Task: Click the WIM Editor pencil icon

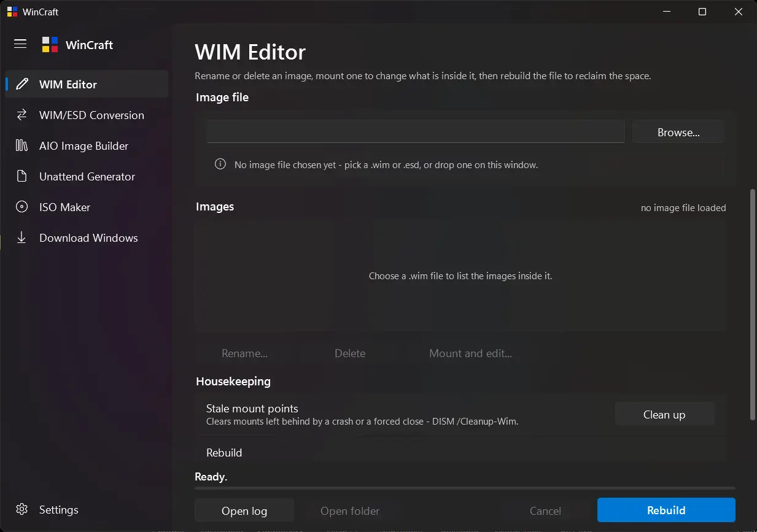Action: pyautogui.click(x=21, y=84)
